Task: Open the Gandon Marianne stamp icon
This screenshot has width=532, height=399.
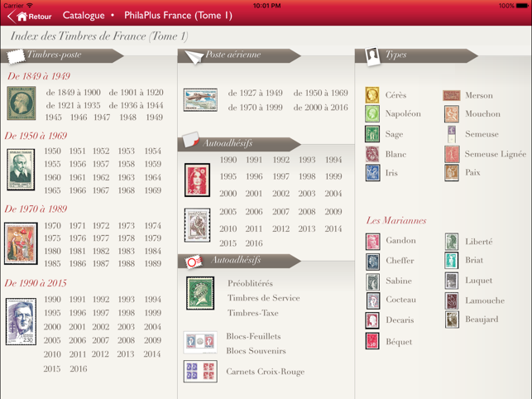Action: click(x=372, y=242)
